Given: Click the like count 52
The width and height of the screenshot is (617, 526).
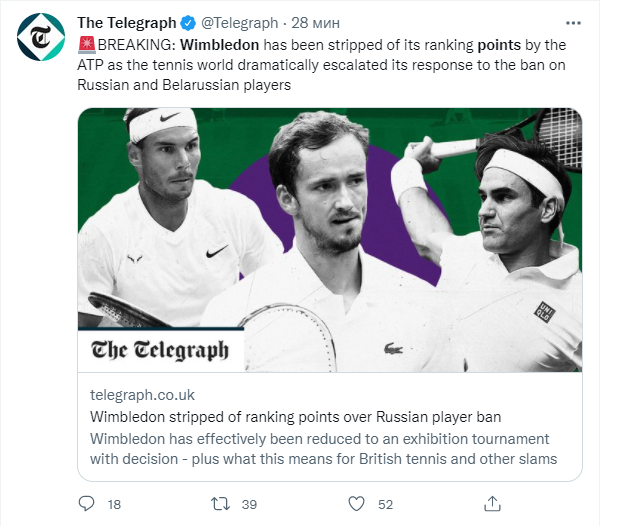Looking at the screenshot, I should (385, 504).
